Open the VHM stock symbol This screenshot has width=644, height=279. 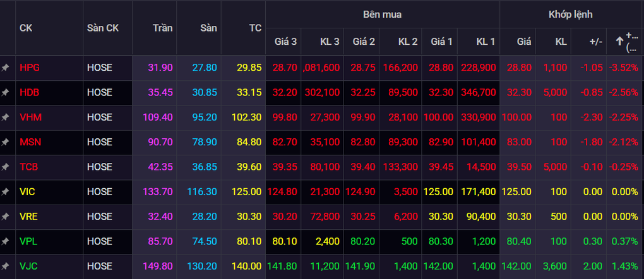coord(31,117)
